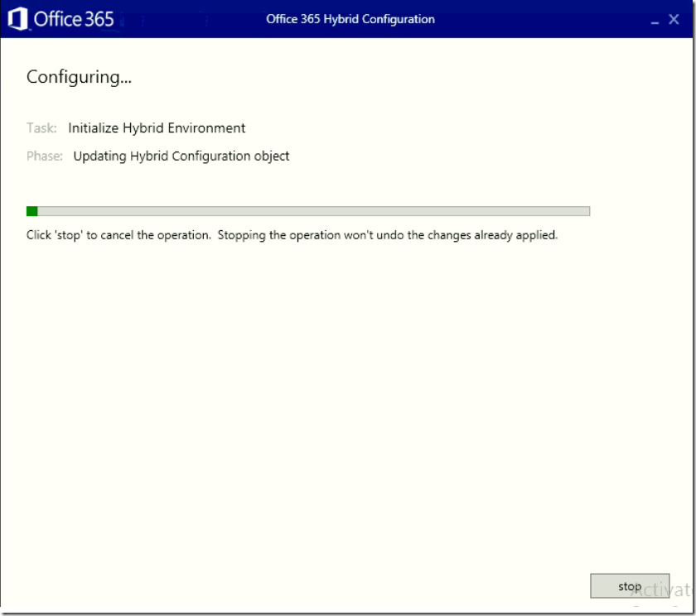Click the 'Office 365 Hybrid Configuration' title text

tap(350, 19)
